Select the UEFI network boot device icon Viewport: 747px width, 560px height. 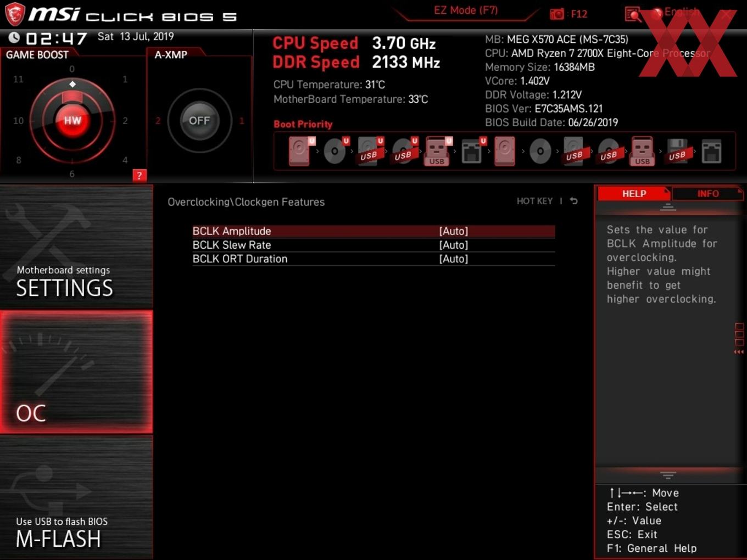click(x=473, y=151)
